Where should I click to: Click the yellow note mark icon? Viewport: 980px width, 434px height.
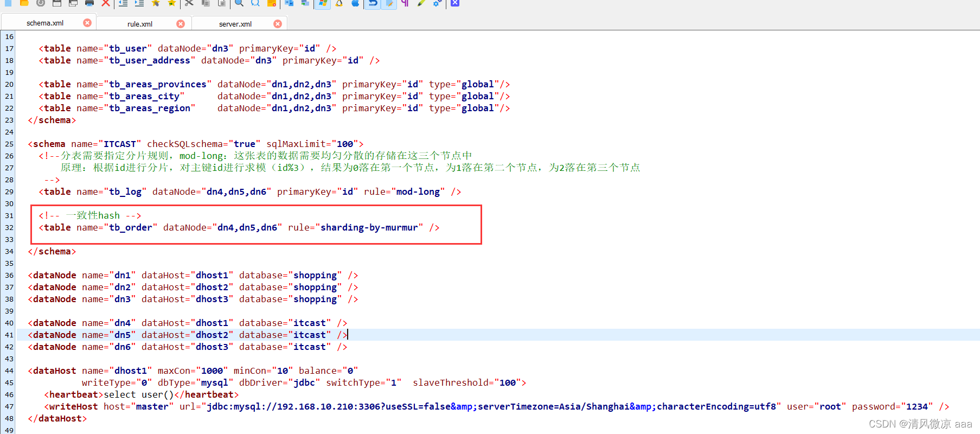pyautogui.click(x=272, y=3)
